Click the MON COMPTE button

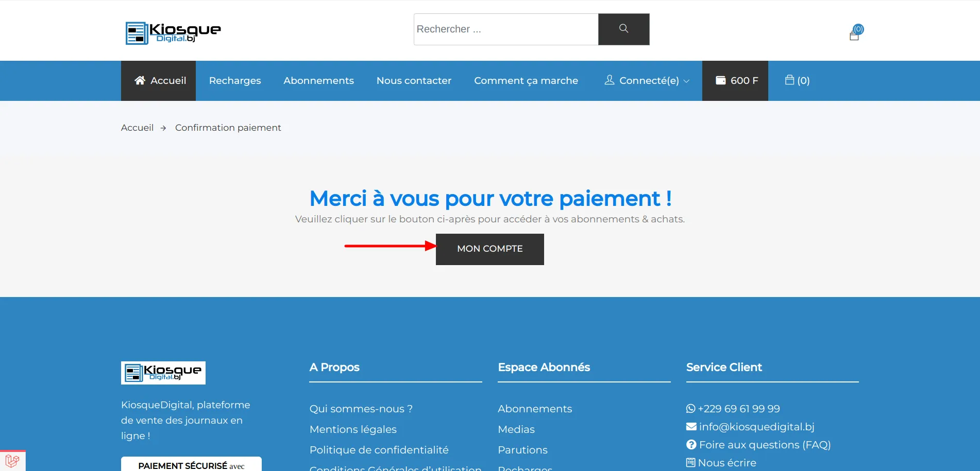click(x=489, y=249)
